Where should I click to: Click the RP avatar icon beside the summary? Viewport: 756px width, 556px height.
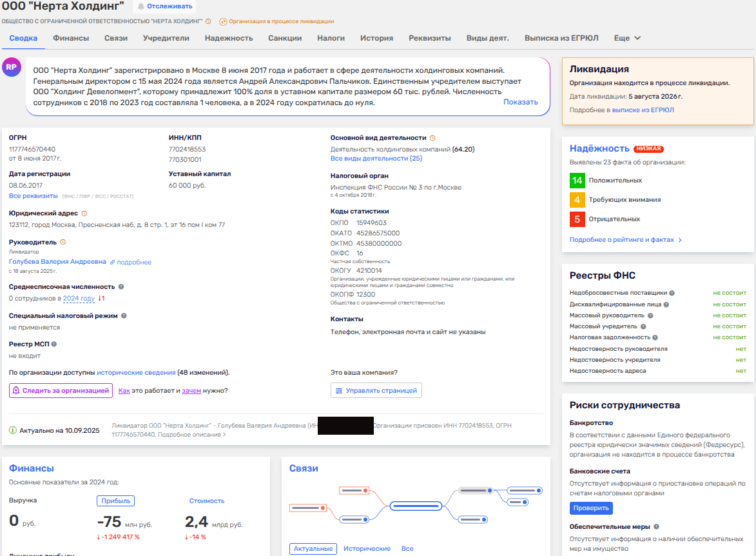pos(12,68)
